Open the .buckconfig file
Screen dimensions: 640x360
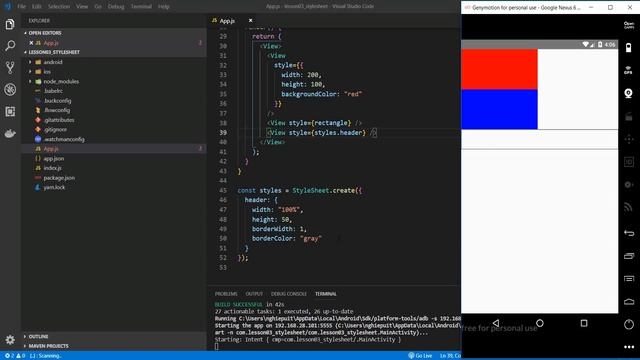pos(57,101)
